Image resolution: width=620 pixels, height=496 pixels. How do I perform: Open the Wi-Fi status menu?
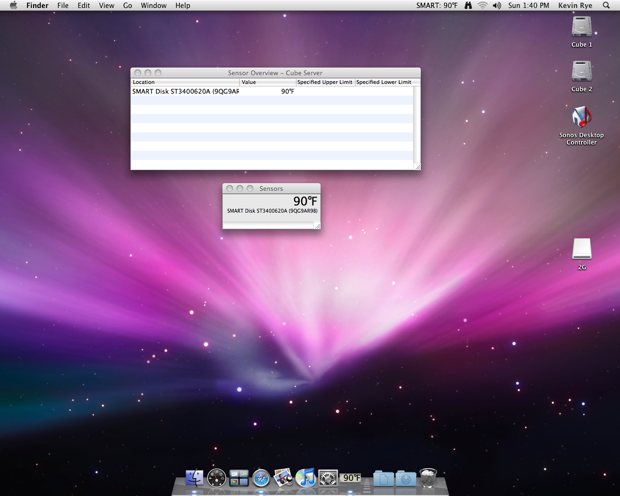[x=482, y=5]
